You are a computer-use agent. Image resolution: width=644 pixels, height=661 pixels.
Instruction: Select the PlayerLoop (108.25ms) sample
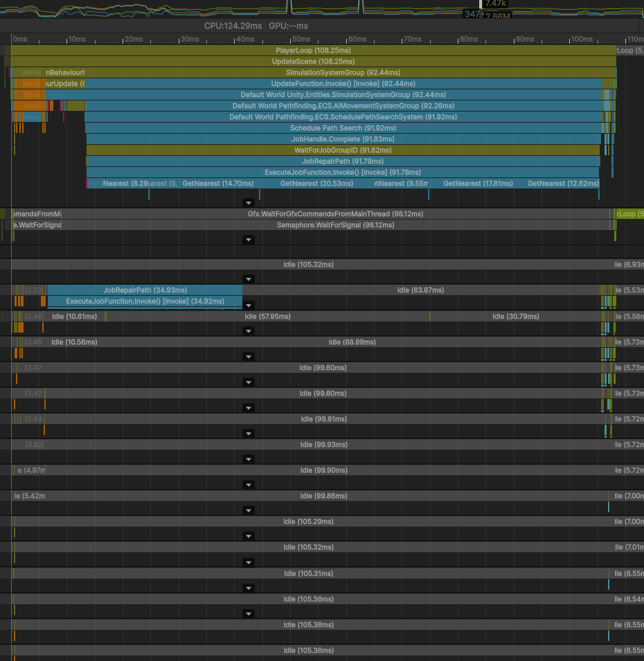(x=313, y=51)
